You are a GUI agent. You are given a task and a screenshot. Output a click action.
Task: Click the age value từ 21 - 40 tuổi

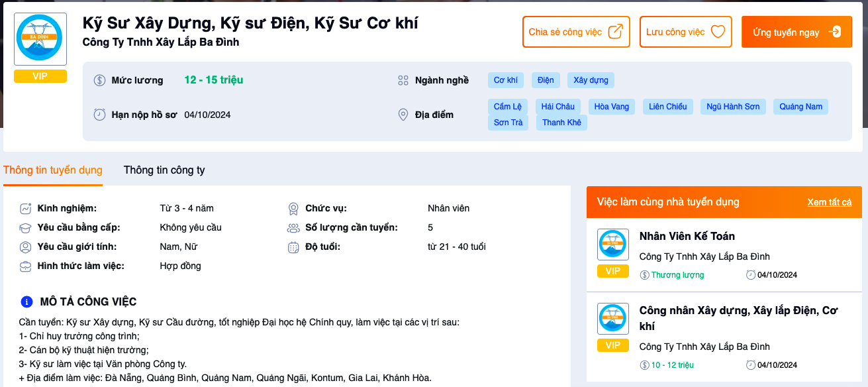457,247
